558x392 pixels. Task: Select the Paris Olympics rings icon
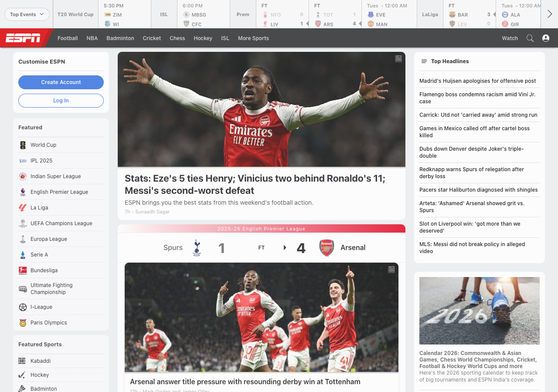pyautogui.click(x=23, y=323)
